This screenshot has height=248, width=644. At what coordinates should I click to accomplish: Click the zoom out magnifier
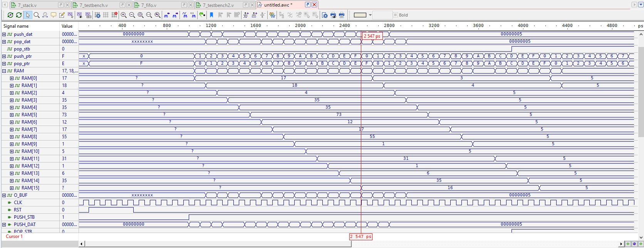tap(132, 15)
